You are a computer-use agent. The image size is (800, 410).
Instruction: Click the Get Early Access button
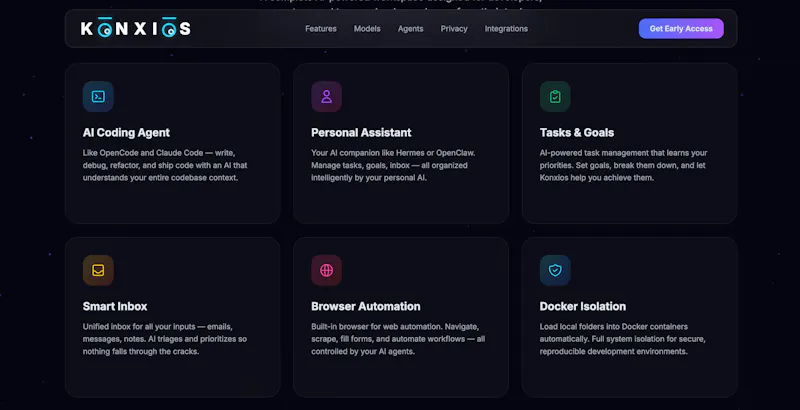tap(681, 29)
